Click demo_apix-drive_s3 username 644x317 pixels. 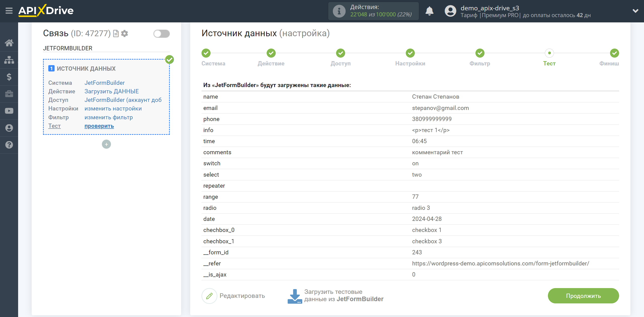pos(490,8)
